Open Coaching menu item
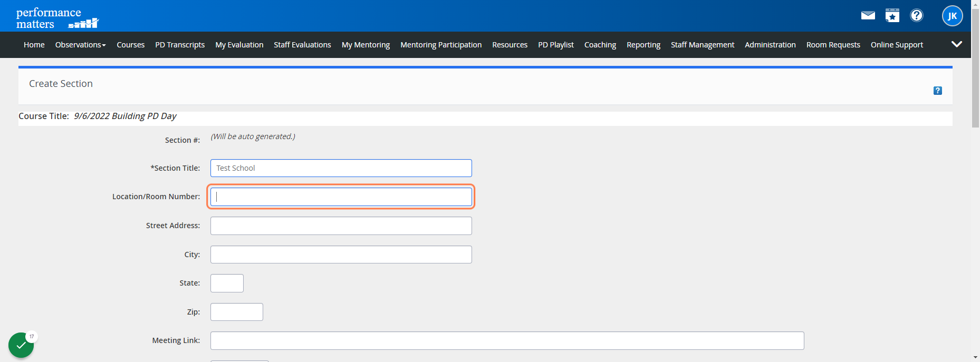This screenshot has height=362, width=980. point(600,45)
